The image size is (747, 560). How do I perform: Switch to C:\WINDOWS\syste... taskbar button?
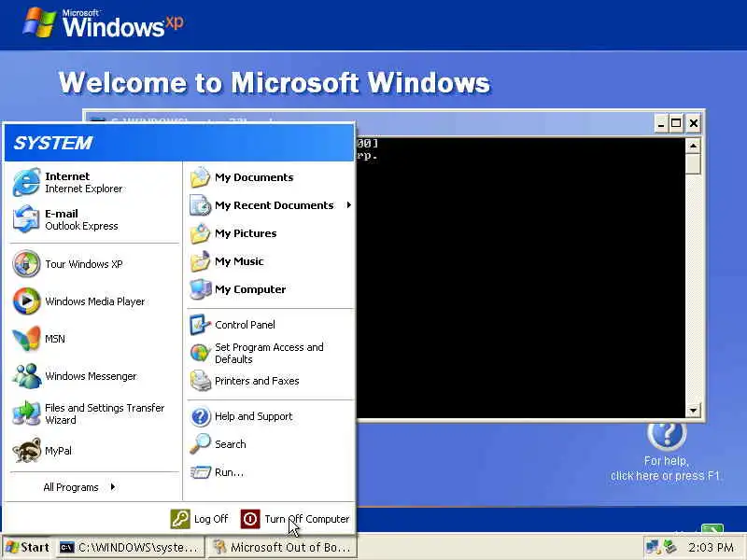click(x=129, y=547)
